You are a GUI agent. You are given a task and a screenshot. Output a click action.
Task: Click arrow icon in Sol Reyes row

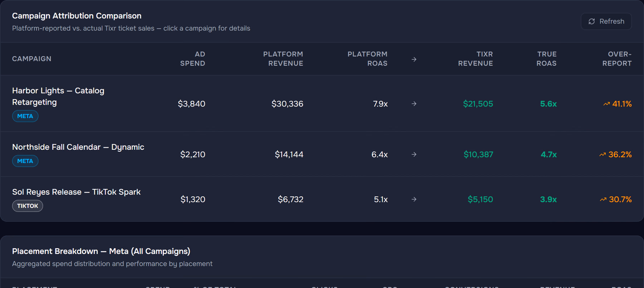(414, 199)
